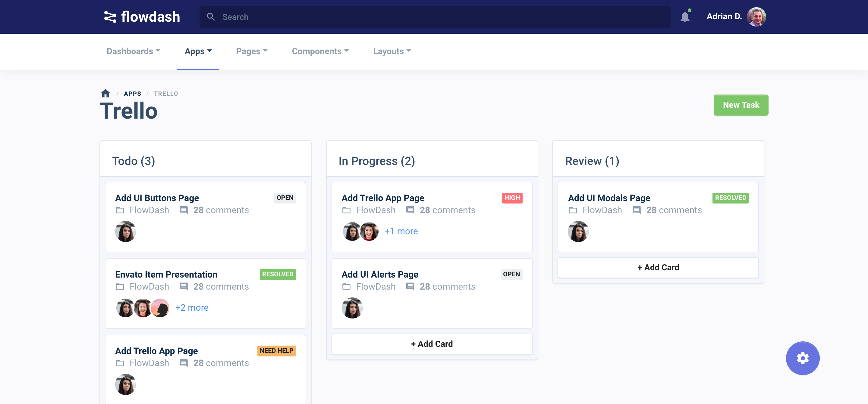Add a card to In Progress column

point(432,344)
